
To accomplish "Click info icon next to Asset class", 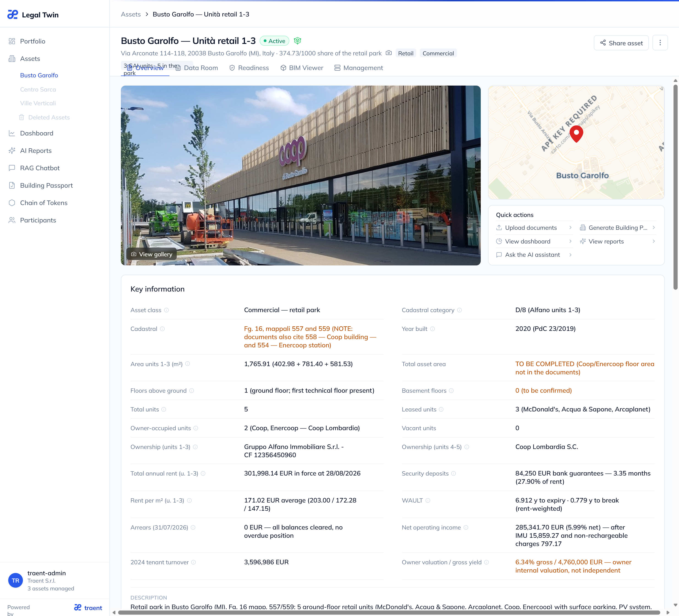I will point(166,310).
